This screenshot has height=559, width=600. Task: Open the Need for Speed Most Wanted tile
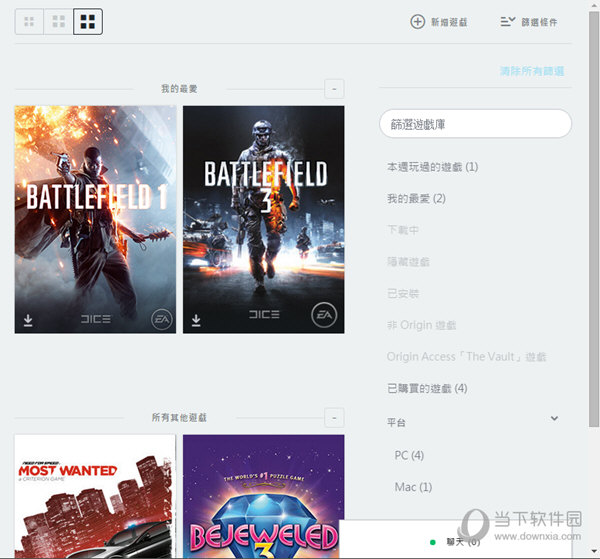tap(95, 496)
